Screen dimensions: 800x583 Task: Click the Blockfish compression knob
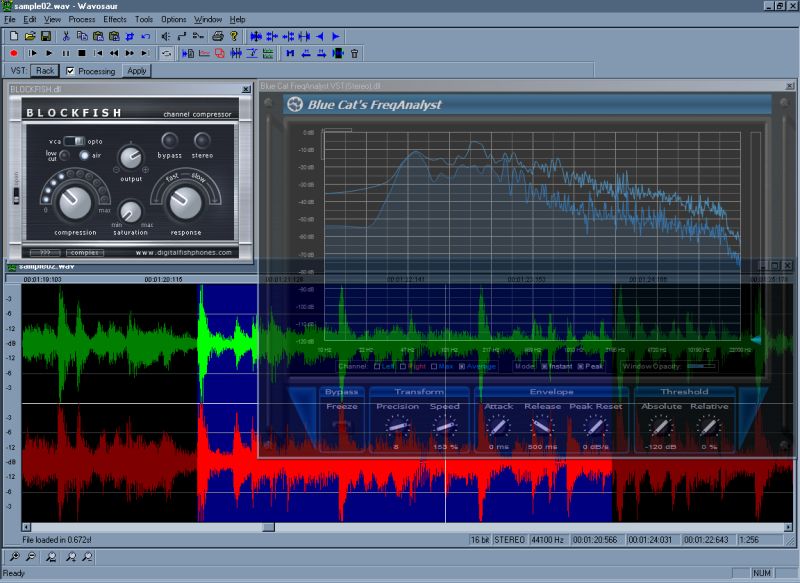[x=75, y=201]
